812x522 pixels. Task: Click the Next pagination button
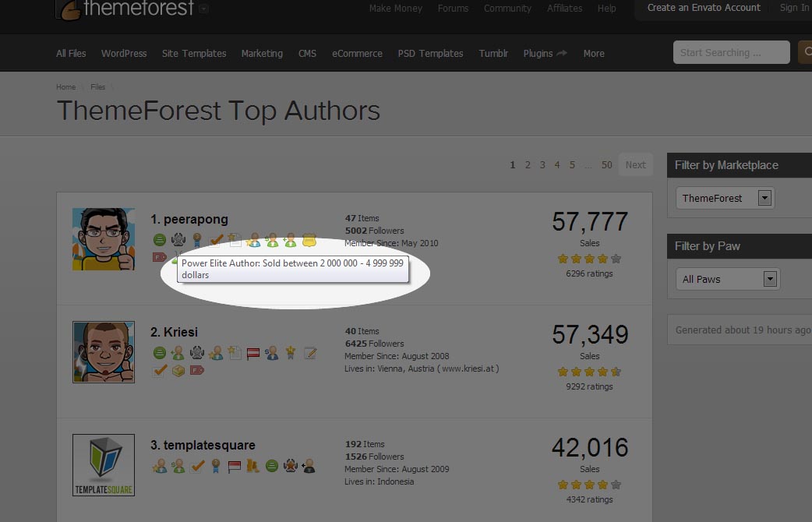[x=635, y=164]
